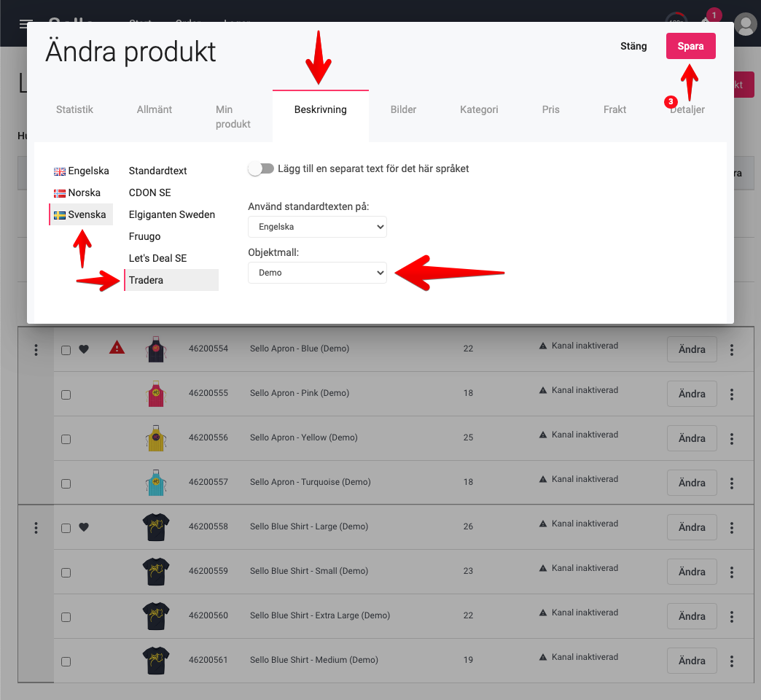Image resolution: width=761 pixels, height=700 pixels.
Task: Open group drag menu beside Blue Shirt Large
Action: 36,528
